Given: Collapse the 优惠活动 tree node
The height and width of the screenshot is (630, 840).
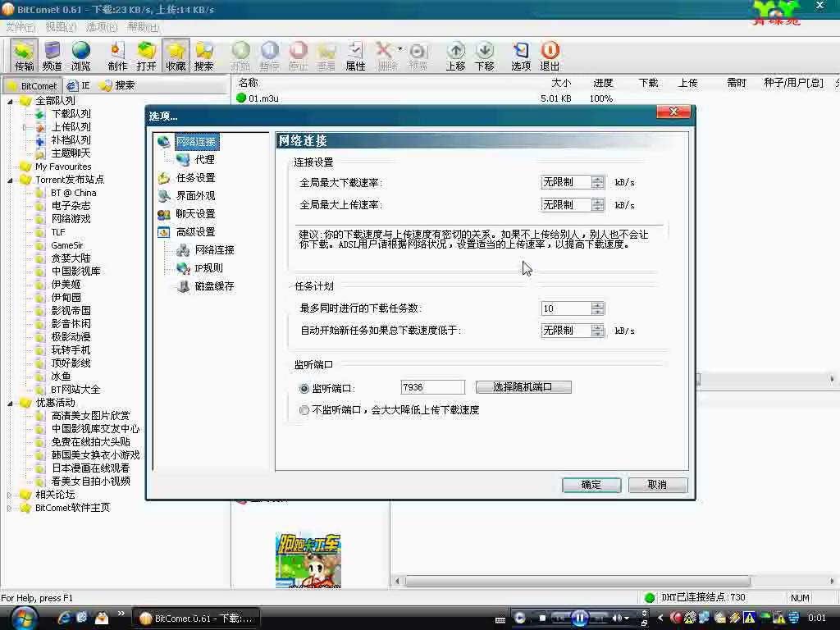Looking at the screenshot, I should [10, 404].
